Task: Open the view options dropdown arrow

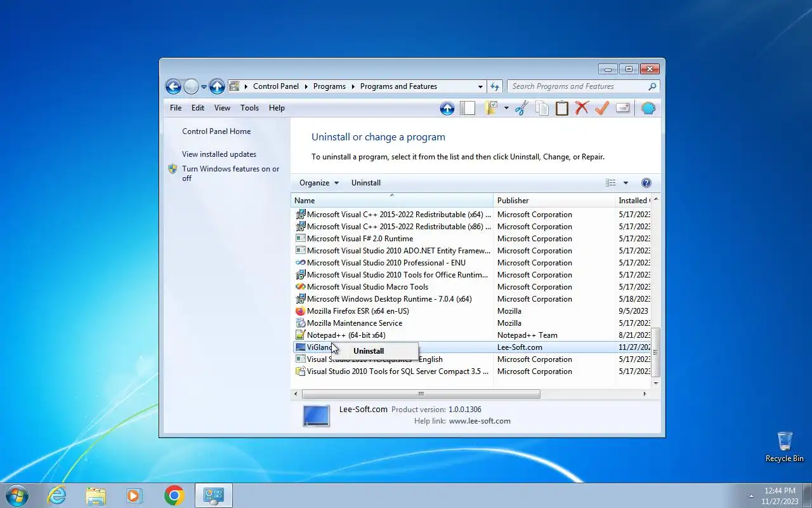Action: point(625,183)
